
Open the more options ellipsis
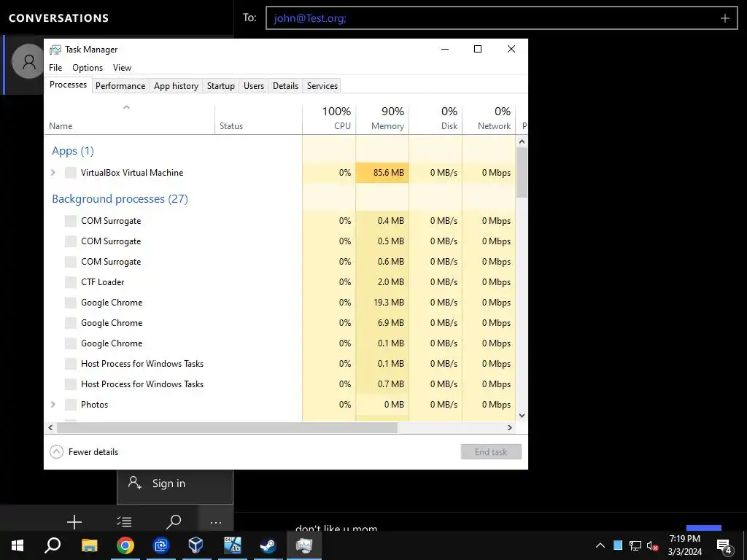point(216,522)
